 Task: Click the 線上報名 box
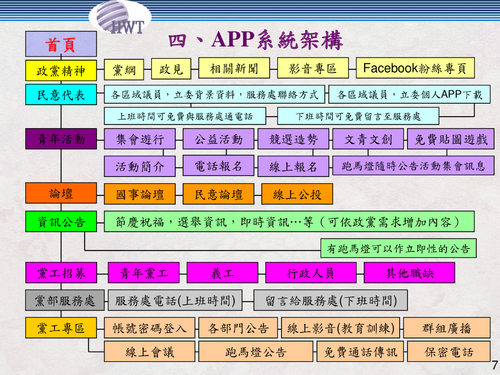tap(293, 166)
